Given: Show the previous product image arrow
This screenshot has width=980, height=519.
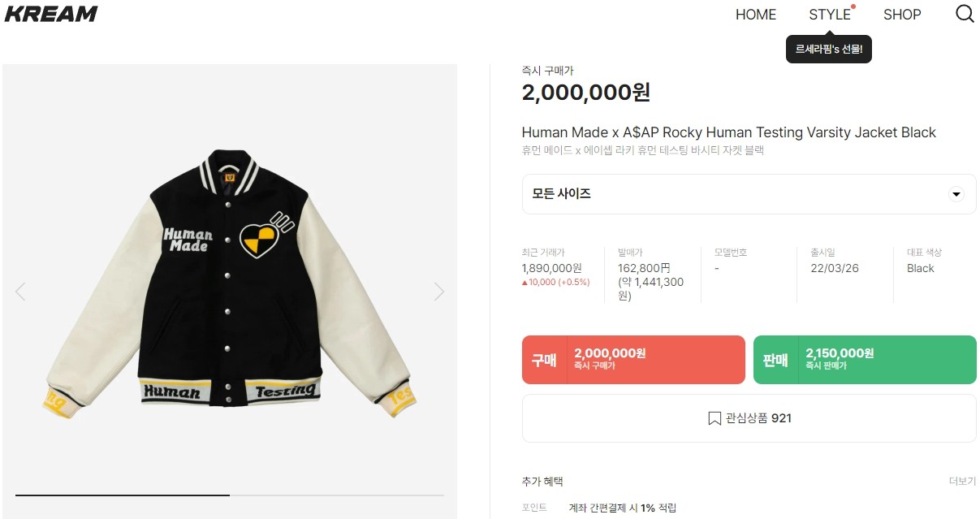Looking at the screenshot, I should point(20,292).
